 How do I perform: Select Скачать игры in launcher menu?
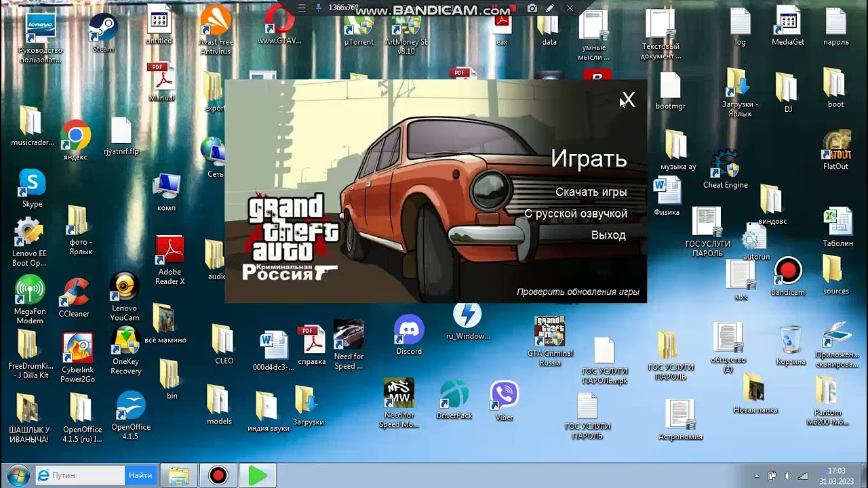pos(591,192)
